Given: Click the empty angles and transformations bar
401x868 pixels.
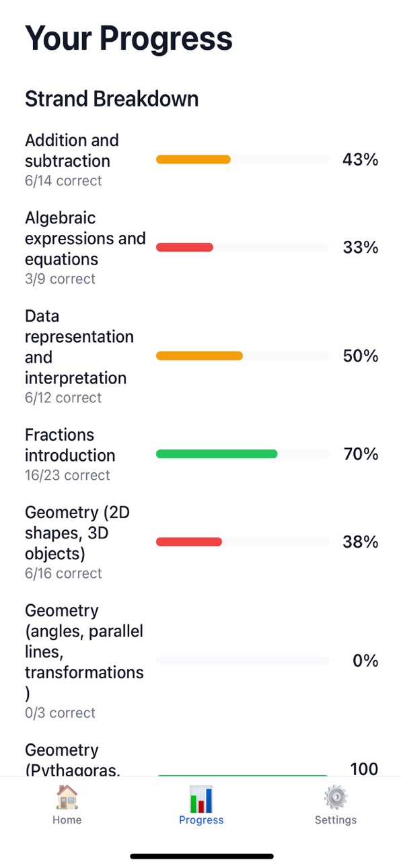Looking at the screenshot, I should point(243,661).
